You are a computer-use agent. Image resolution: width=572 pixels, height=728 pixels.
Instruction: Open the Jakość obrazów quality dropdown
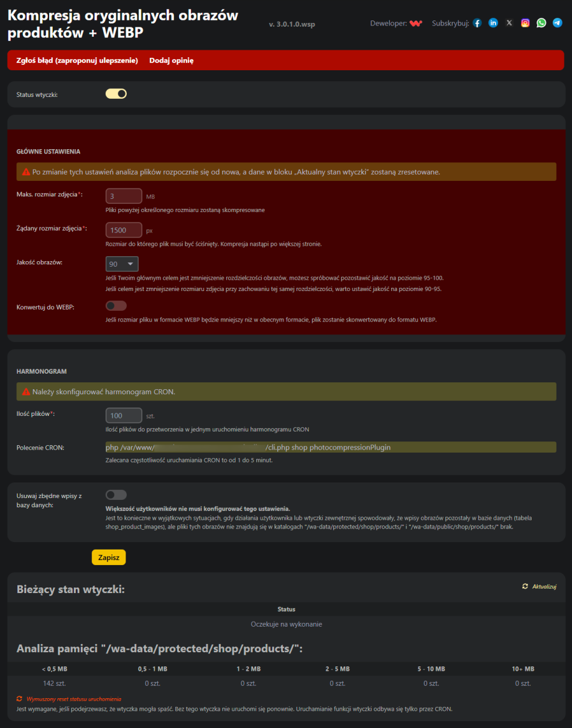coord(122,264)
